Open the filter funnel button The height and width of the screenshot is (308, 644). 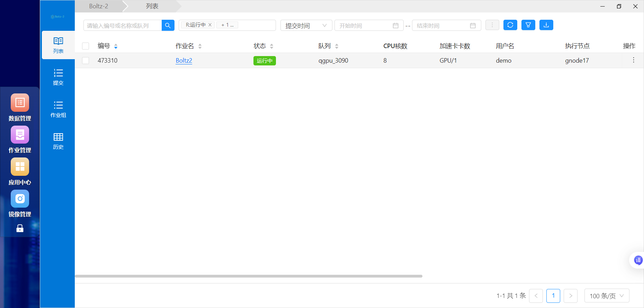click(528, 25)
